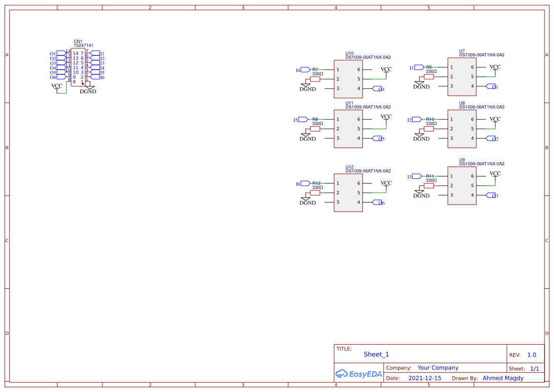Select the DGND ground symbol under connector CN1
The image size is (554, 392).
coord(88,90)
